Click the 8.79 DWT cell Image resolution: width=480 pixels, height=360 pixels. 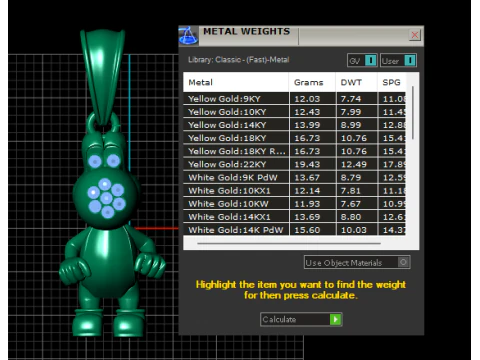point(357,177)
